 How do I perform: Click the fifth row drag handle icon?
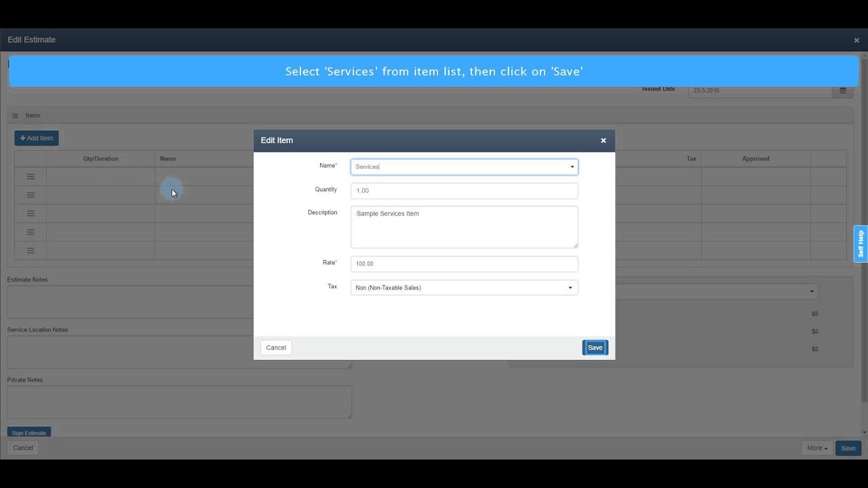coord(31,250)
